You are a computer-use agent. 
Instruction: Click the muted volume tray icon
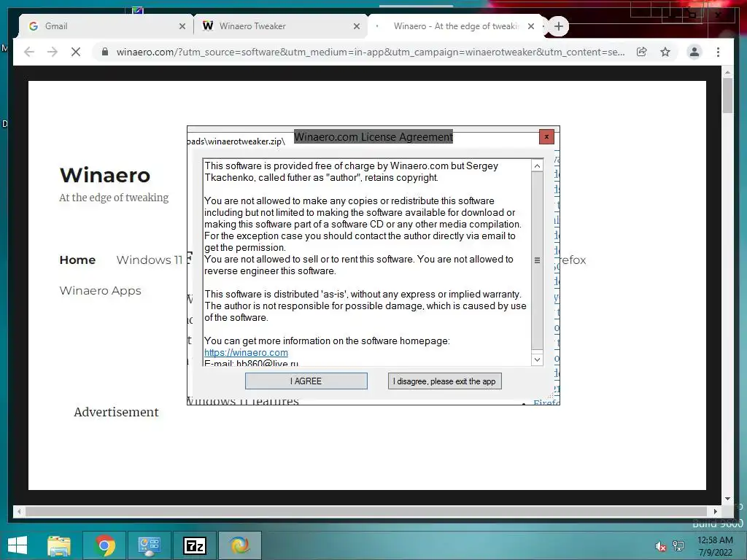(x=660, y=546)
